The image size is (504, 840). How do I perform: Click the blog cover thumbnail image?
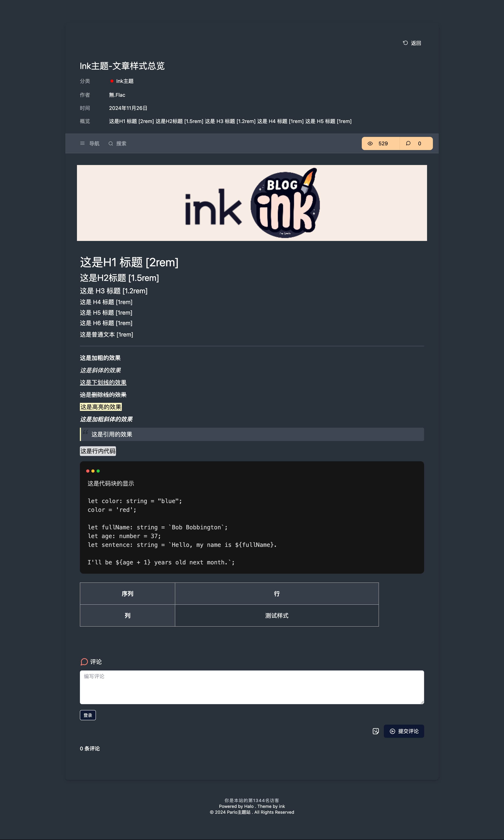click(252, 203)
